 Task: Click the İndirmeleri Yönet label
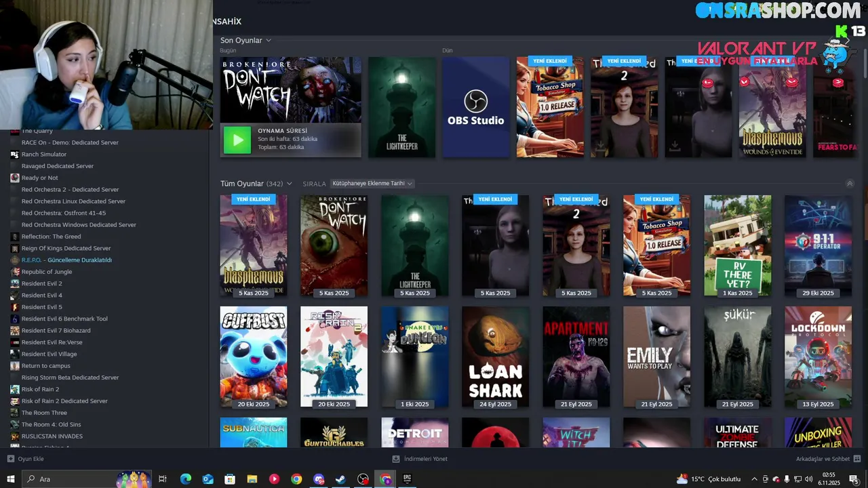[x=426, y=459]
